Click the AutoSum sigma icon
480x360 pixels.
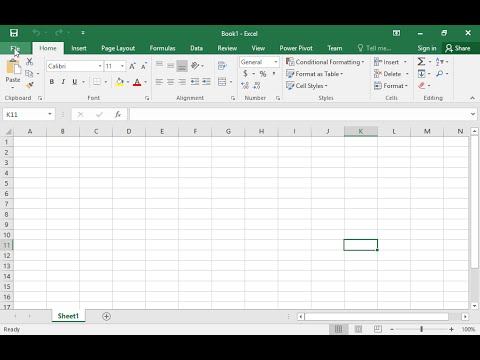click(x=421, y=61)
